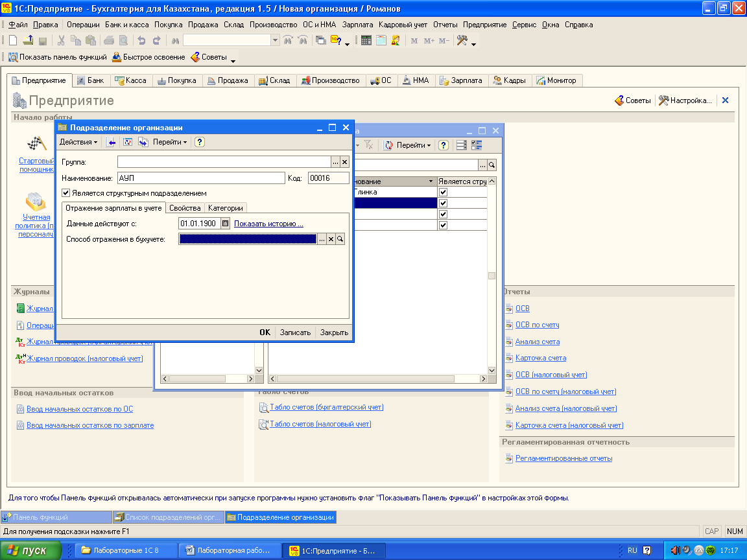Click help question icon in background list window

(x=444, y=145)
